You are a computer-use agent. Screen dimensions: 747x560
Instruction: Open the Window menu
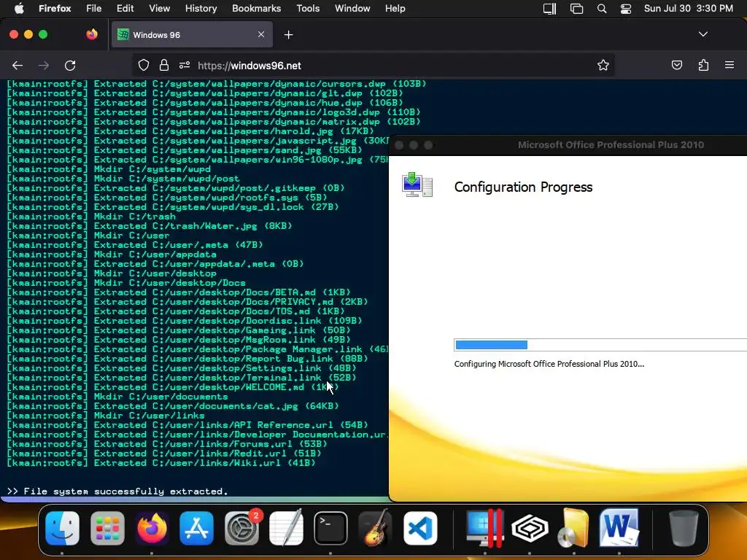pyautogui.click(x=352, y=8)
